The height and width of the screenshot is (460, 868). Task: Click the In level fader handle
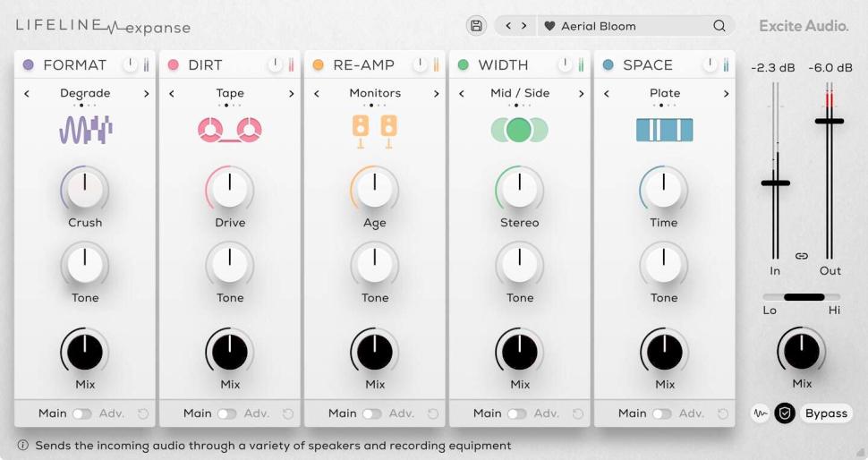(776, 183)
